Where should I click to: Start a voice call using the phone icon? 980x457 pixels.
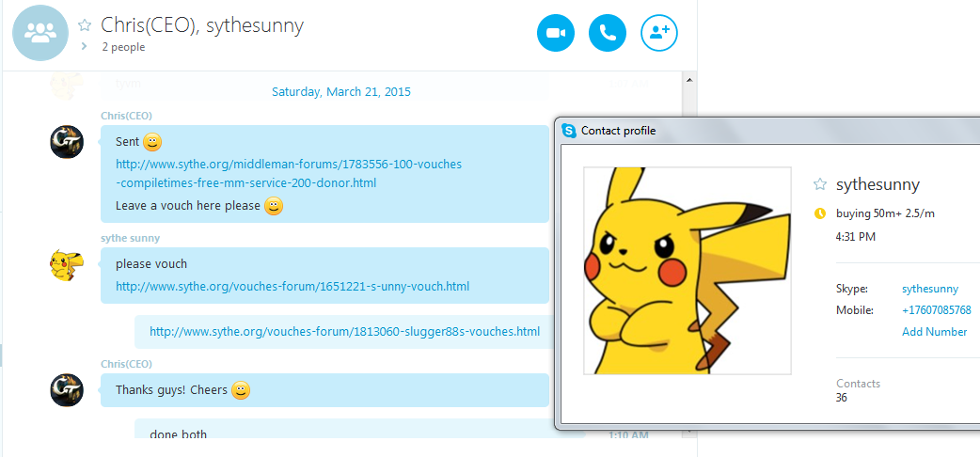(607, 33)
